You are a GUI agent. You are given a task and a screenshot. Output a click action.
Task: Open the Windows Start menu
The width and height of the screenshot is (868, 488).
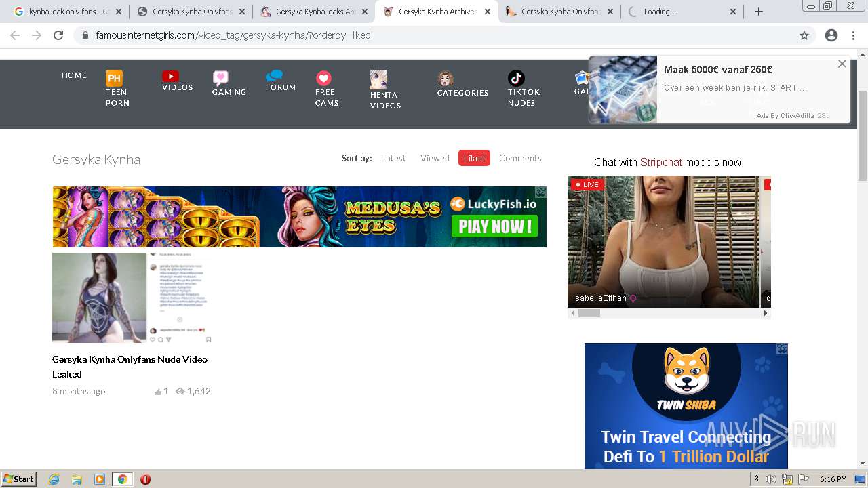19,479
